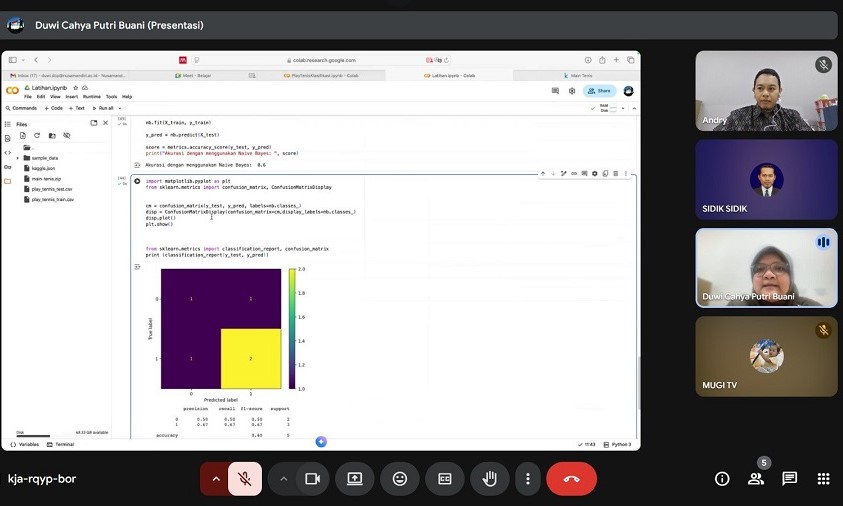Click the run cell play icon
This screenshot has width=843, height=506.
click(138, 181)
